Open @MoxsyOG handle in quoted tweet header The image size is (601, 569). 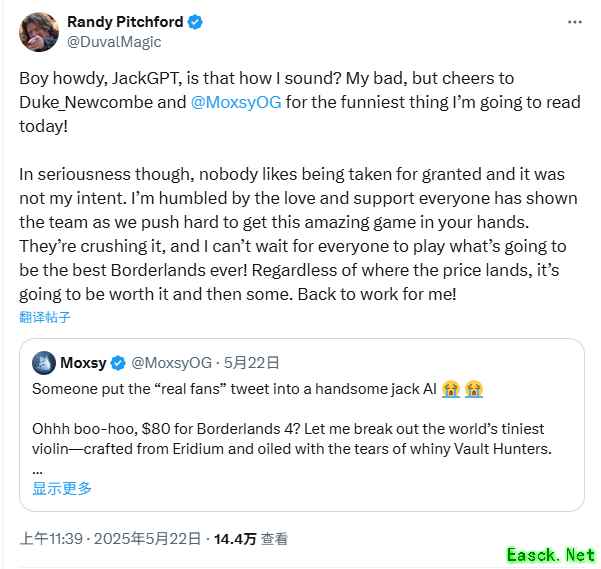[171, 362]
